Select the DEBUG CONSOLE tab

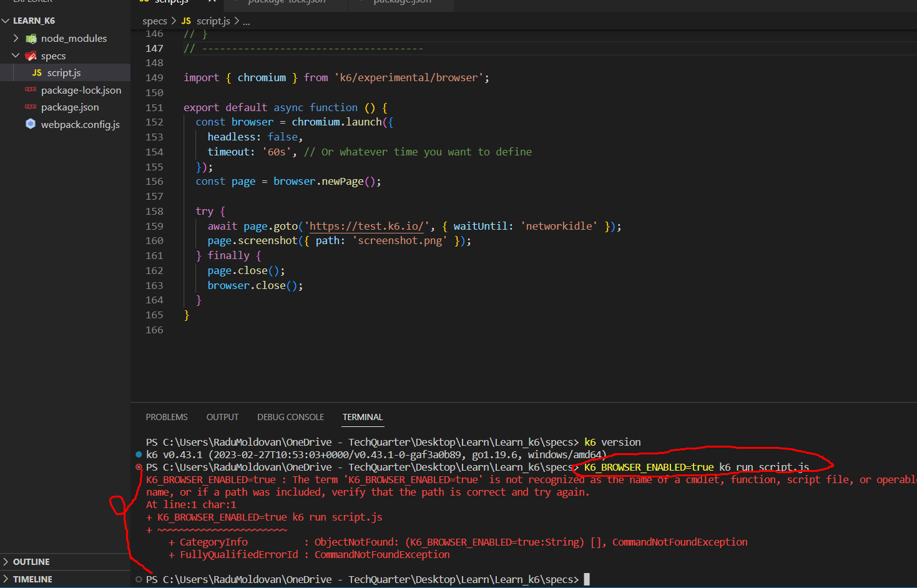(290, 417)
